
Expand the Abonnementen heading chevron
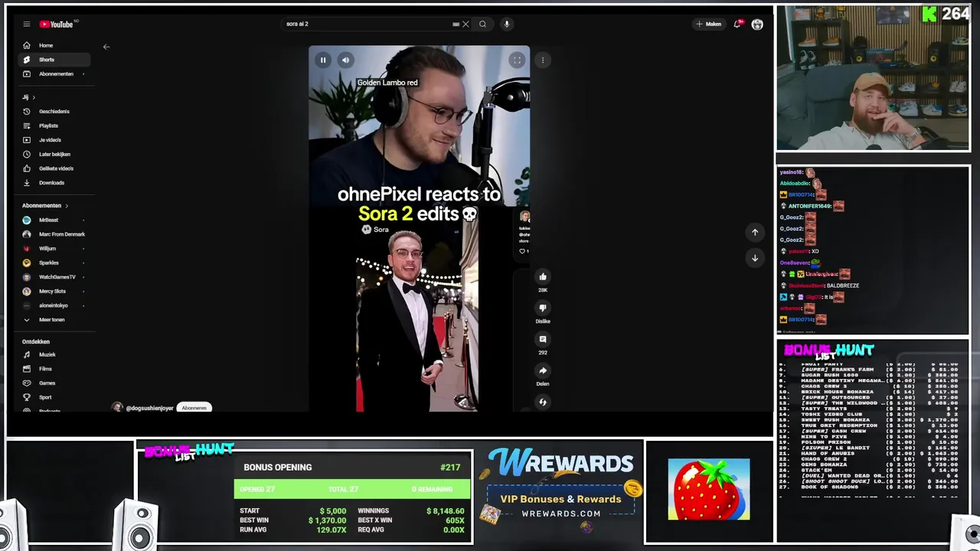pos(67,206)
